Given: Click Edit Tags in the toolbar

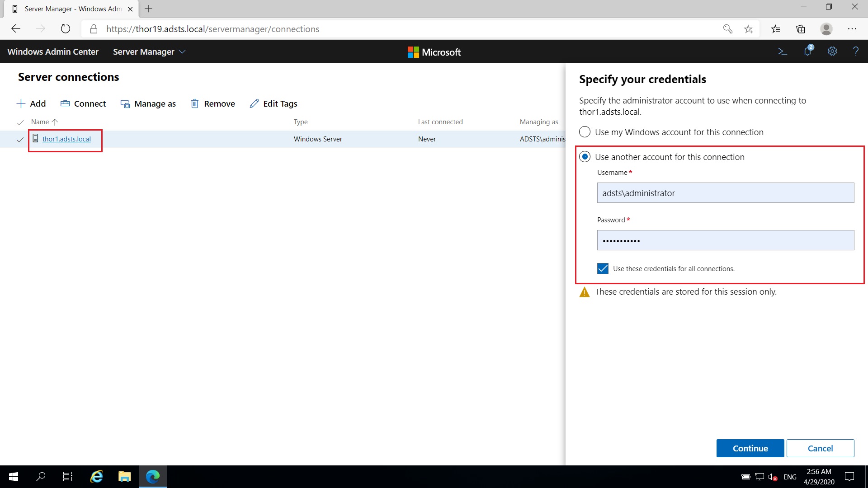Looking at the screenshot, I should tap(274, 103).
